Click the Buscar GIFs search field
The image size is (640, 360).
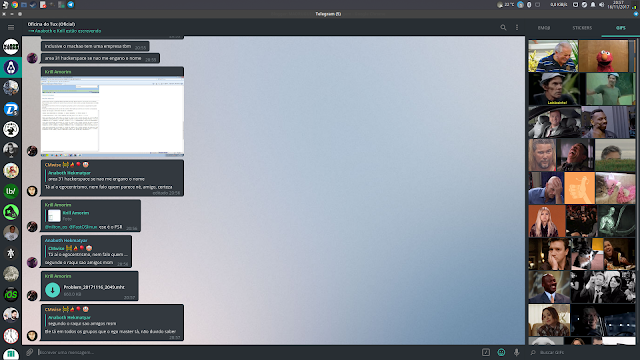584,352
